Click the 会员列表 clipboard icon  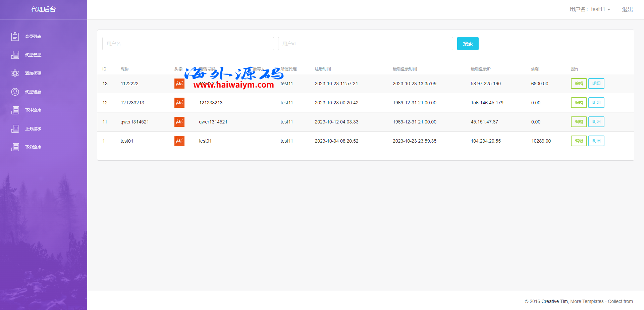(x=15, y=36)
